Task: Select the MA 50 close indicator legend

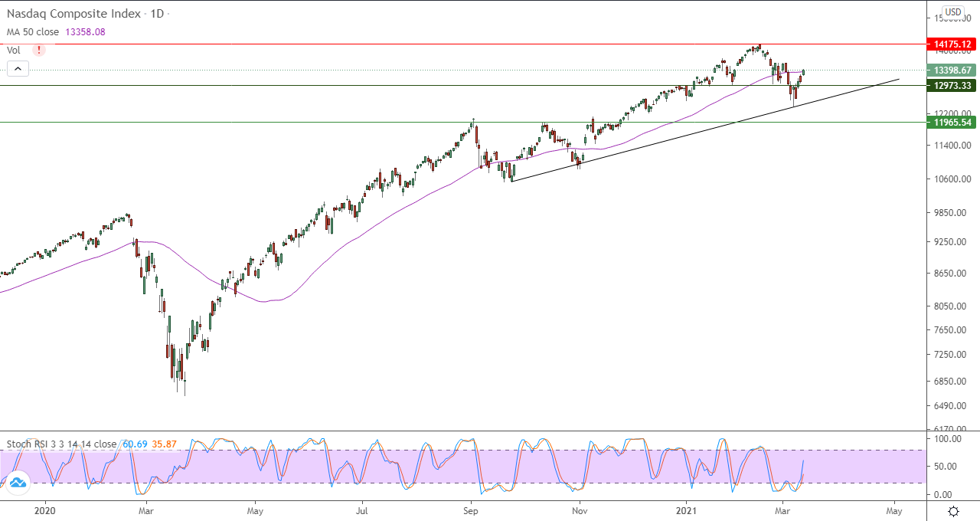Action: (x=34, y=32)
